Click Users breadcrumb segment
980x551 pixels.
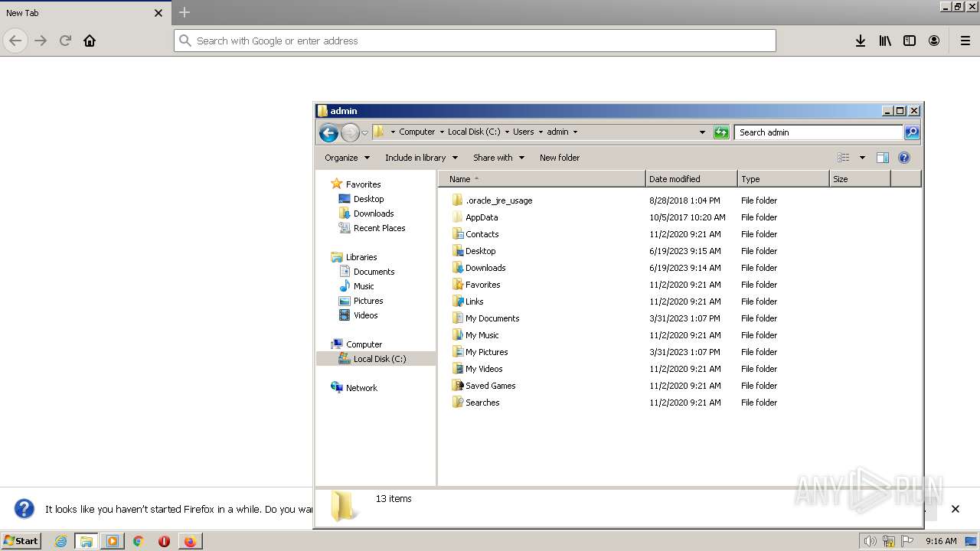pyautogui.click(x=523, y=132)
